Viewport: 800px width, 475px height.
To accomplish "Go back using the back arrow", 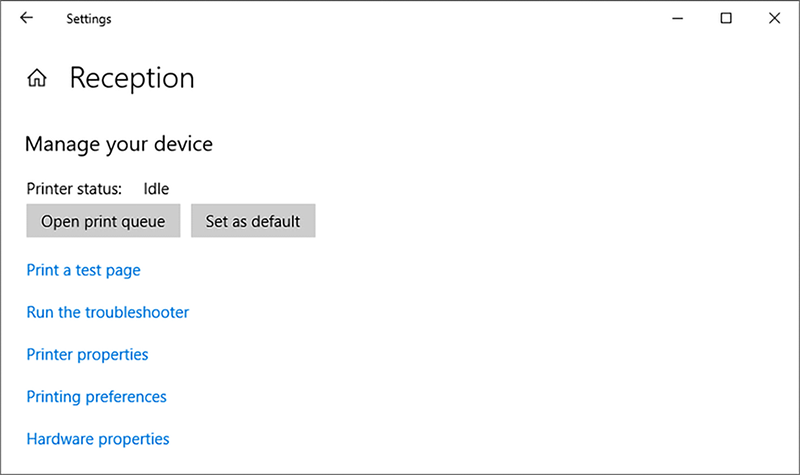I will [x=26, y=18].
